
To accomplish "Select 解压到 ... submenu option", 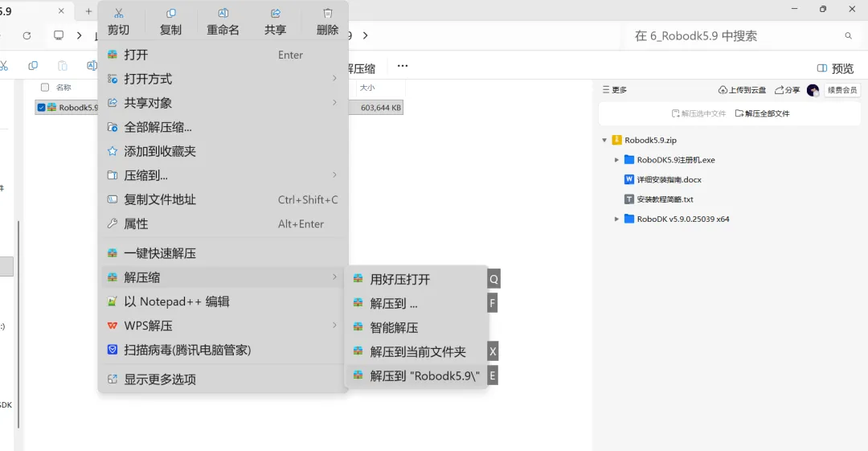I will pos(416,304).
